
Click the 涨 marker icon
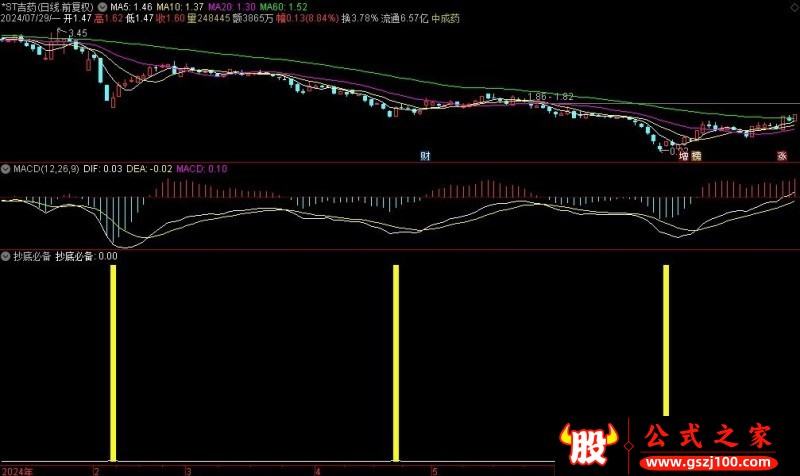[x=782, y=156]
